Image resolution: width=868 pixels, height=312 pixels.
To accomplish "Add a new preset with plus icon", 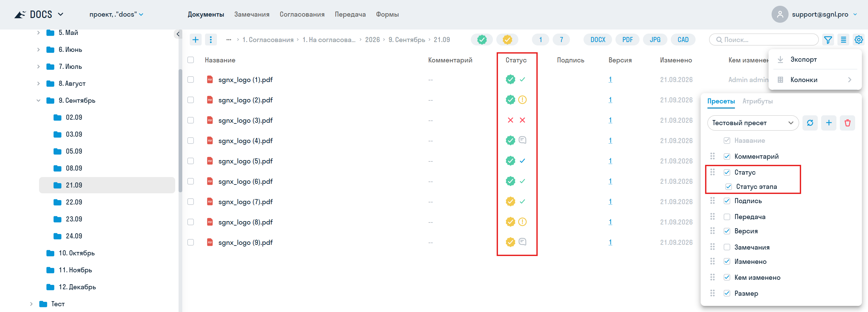I will click(829, 123).
